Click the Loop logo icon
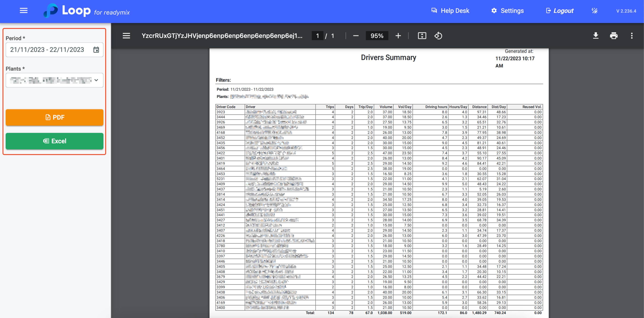The image size is (644, 318). point(51,11)
